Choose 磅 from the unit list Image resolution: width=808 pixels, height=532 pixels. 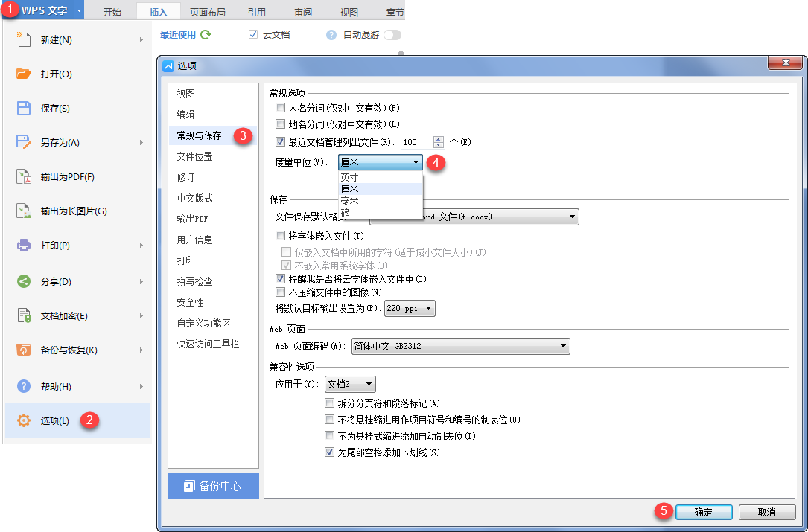[381, 212]
